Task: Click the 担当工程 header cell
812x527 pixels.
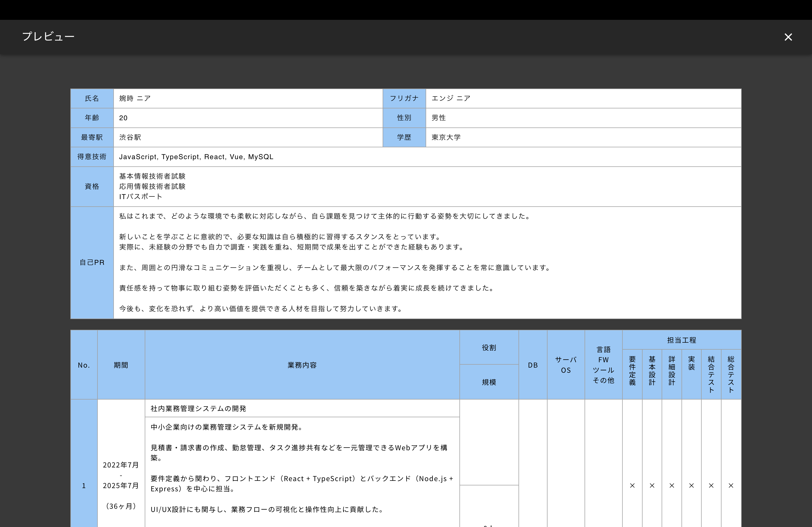Action: [x=681, y=340]
